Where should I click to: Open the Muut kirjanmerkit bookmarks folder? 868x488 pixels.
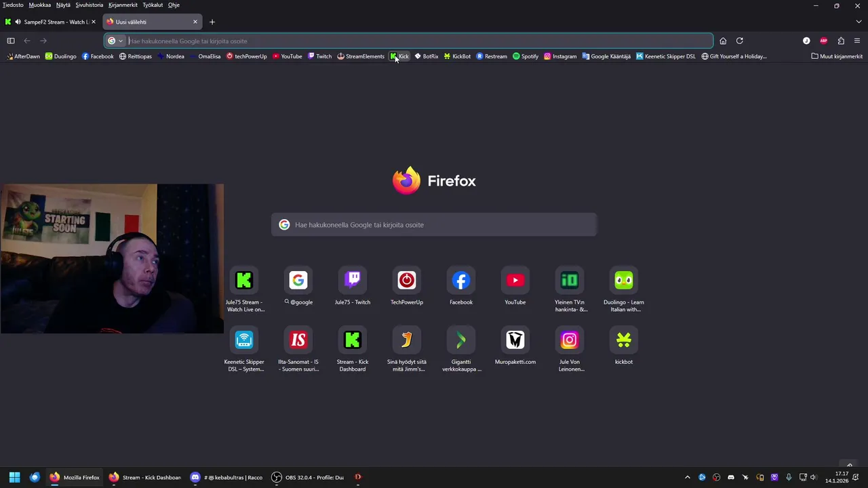click(837, 56)
